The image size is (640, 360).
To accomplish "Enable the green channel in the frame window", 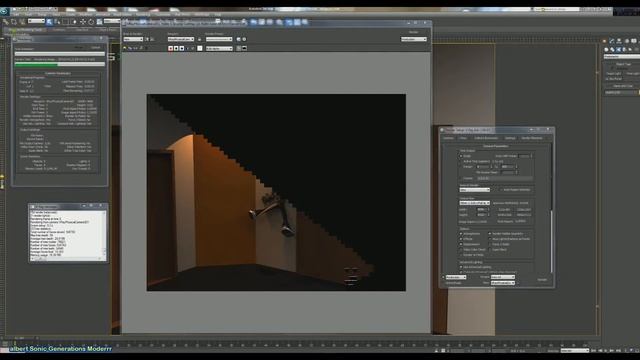I will (176, 48).
